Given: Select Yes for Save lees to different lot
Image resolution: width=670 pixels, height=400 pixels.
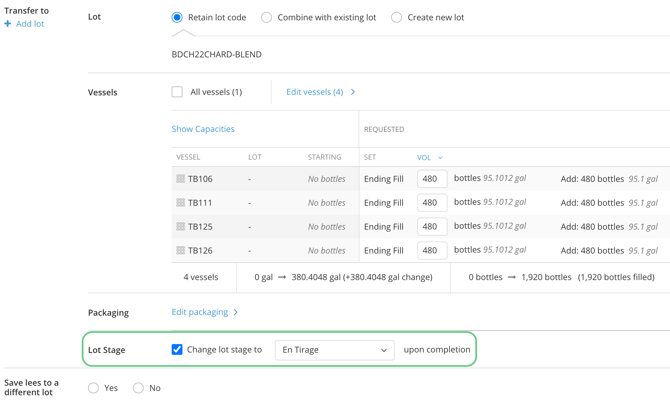Looking at the screenshot, I should pos(93,388).
